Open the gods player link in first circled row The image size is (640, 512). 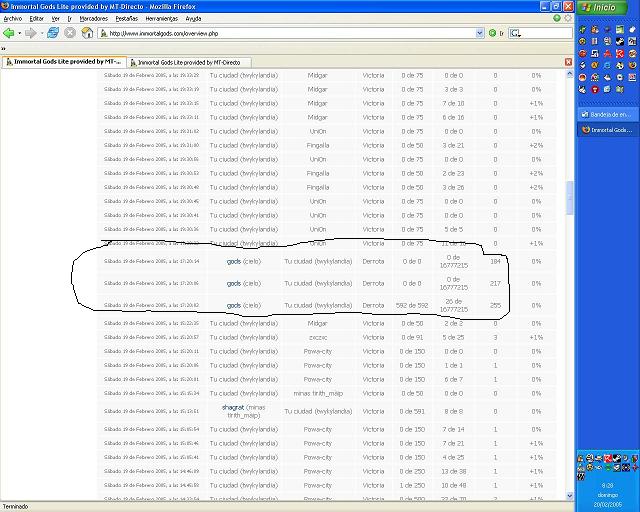pyautogui.click(x=233, y=261)
